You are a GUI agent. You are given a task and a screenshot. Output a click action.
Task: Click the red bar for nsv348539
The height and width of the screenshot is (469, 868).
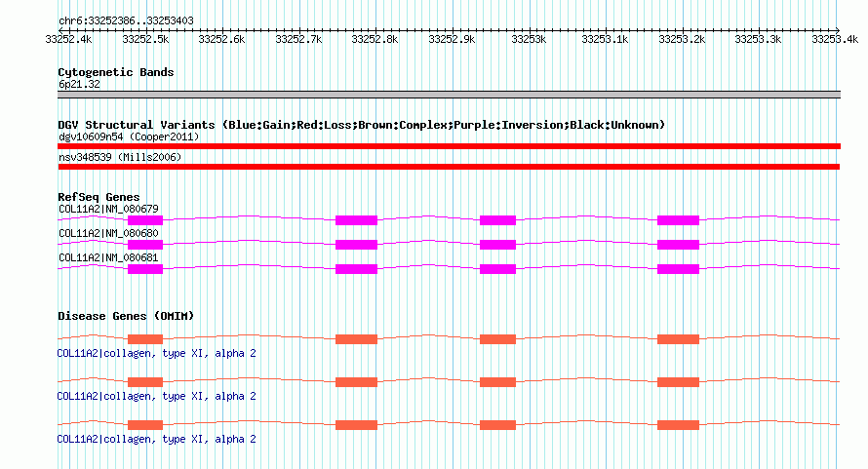pyautogui.click(x=449, y=167)
